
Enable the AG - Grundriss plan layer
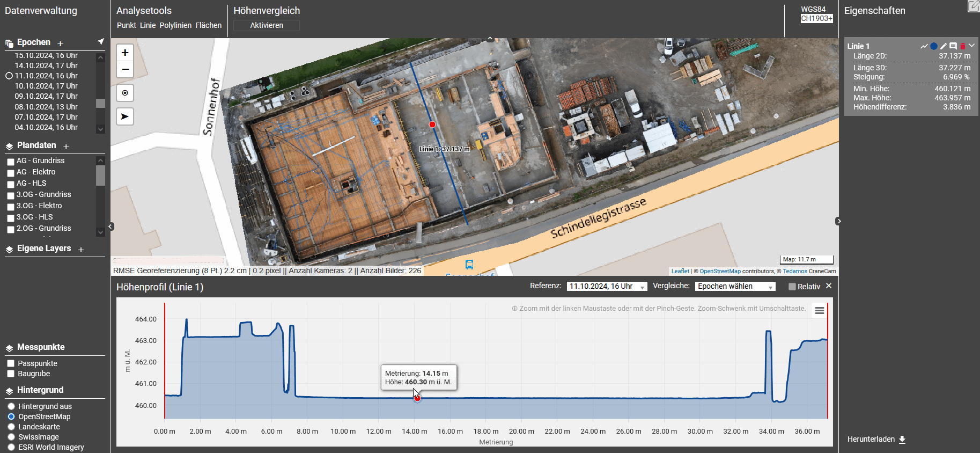[x=11, y=162]
